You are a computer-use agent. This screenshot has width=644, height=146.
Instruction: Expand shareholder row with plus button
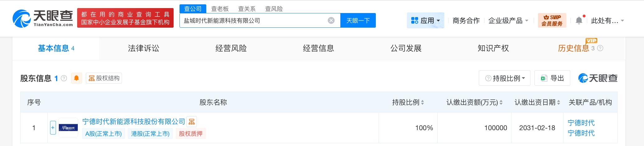coord(53,128)
